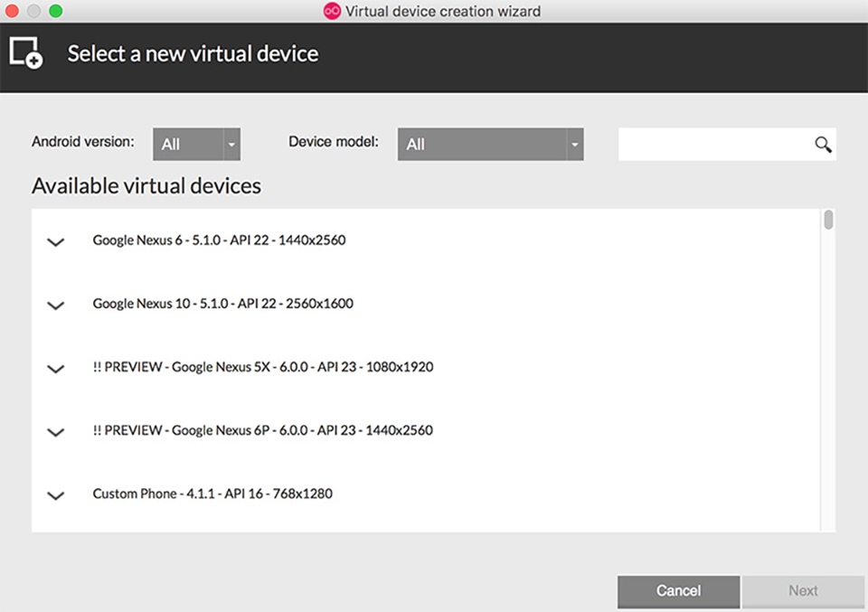Click the magnifying glass search icon
This screenshot has height=612, width=868.
[x=823, y=145]
